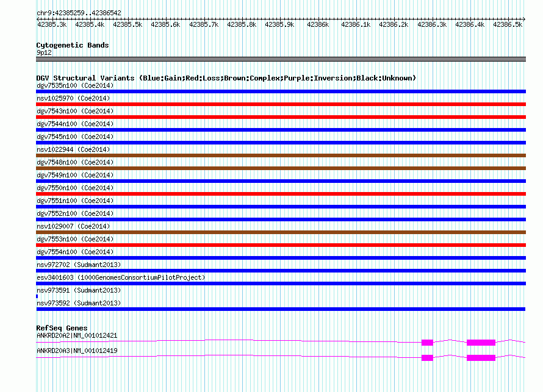543x392 pixels.
Task: Click blue bar under dgv7545n100
Action: click(281, 143)
